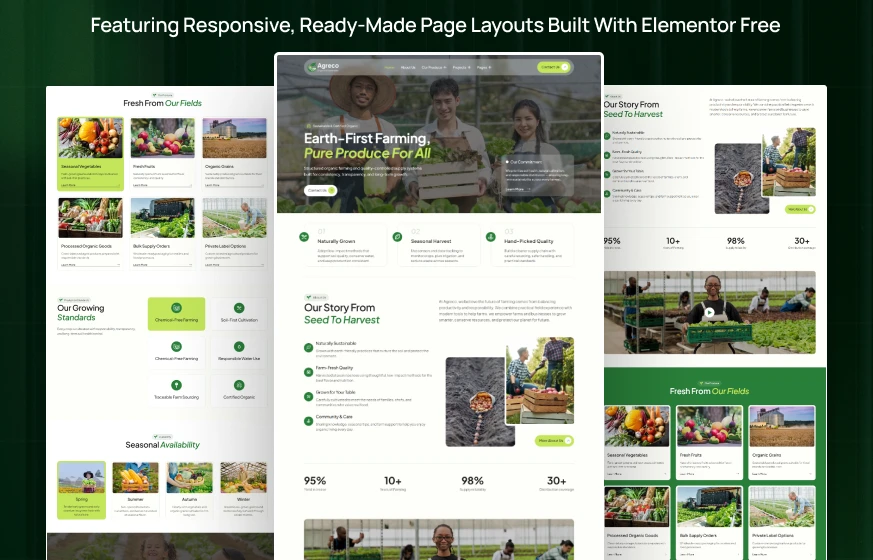The height and width of the screenshot is (560, 873).
Task: Click the Certified Organic icon
Action: 239,385
